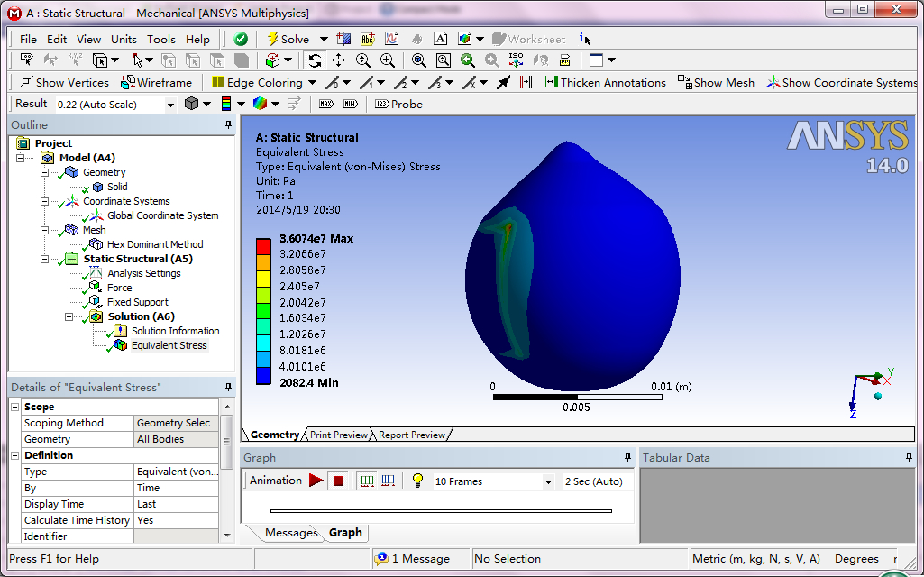Pin the Tabular Data panel
This screenshot has height=577, width=924.
(910, 457)
